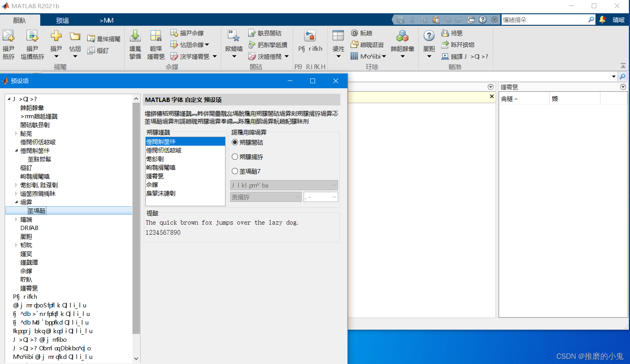Select last entry in desktop tools list

pos(161,193)
